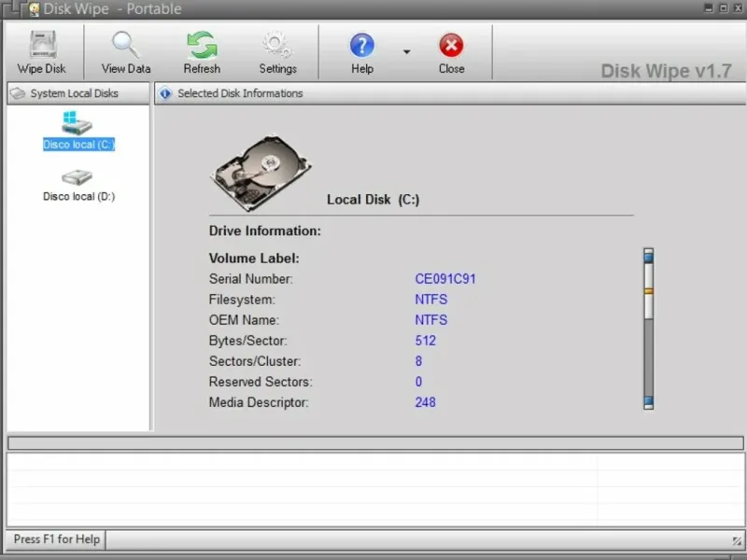Click the Volume Label heading
This screenshot has height=560, width=747.
(254, 259)
